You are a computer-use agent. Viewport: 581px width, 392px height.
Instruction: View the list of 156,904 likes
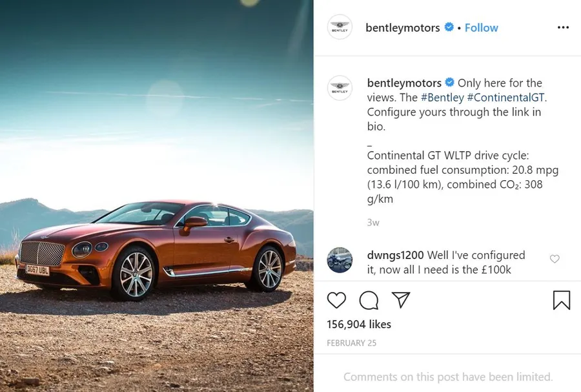[359, 325]
